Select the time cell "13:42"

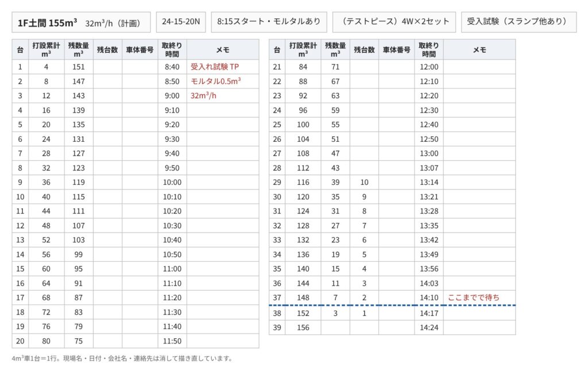click(429, 240)
